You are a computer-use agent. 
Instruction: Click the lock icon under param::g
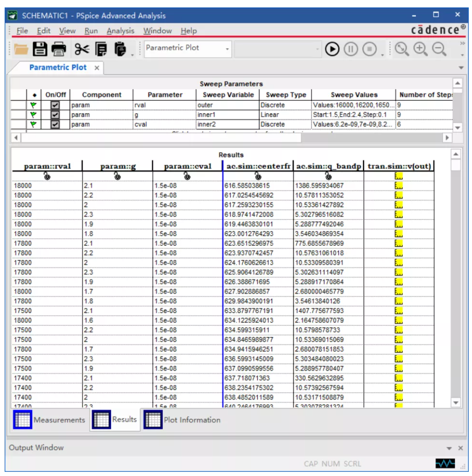[x=117, y=176]
